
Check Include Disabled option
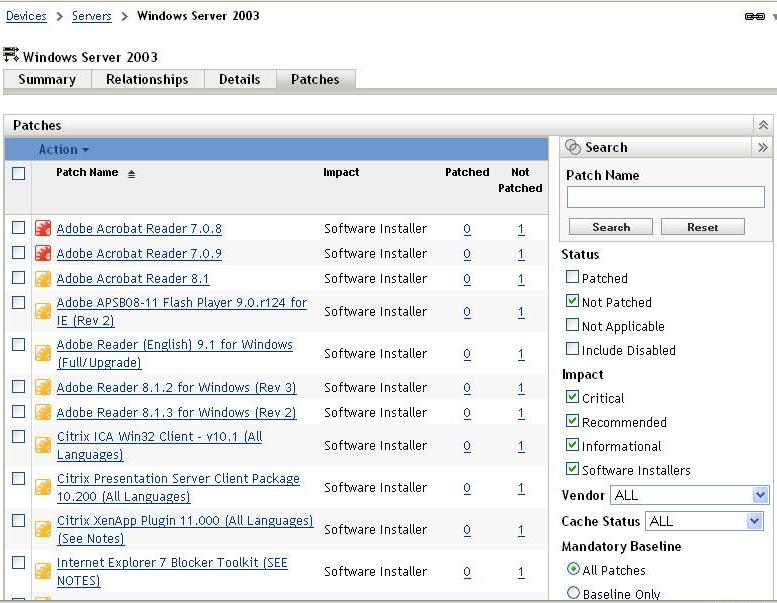[x=572, y=348]
